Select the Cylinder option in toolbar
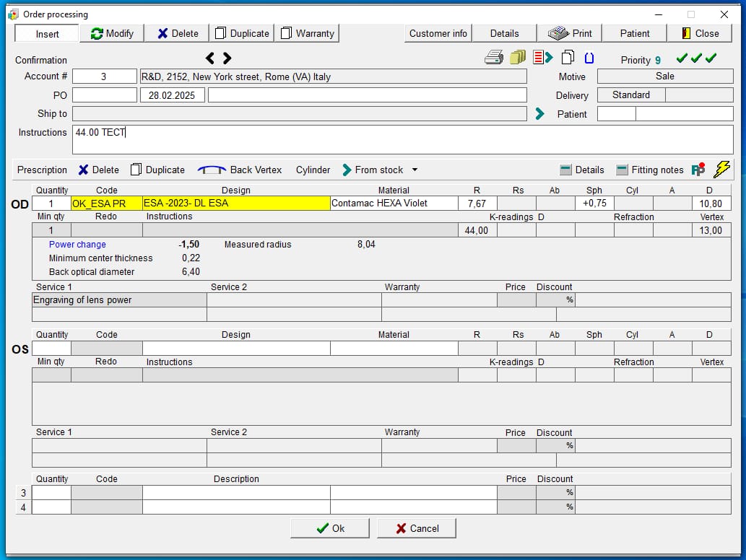The height and width of the screenshot is (560, 746). [x=313, y=170]
